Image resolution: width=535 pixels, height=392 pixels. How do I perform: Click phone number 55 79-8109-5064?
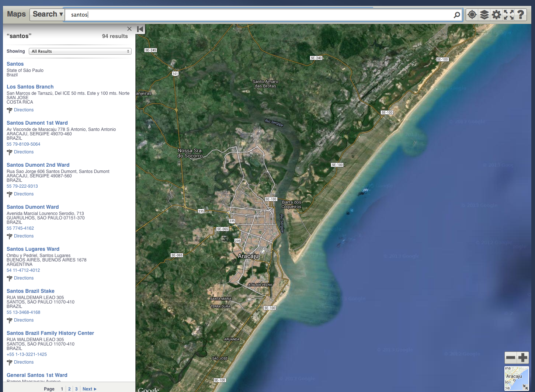pyautogui.click(x=23, y=144)
